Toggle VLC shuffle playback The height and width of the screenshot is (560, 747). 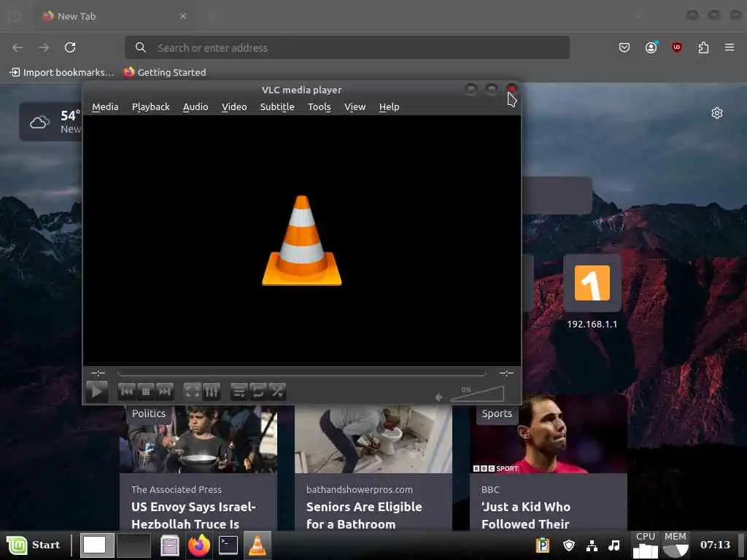pos(276,392)
